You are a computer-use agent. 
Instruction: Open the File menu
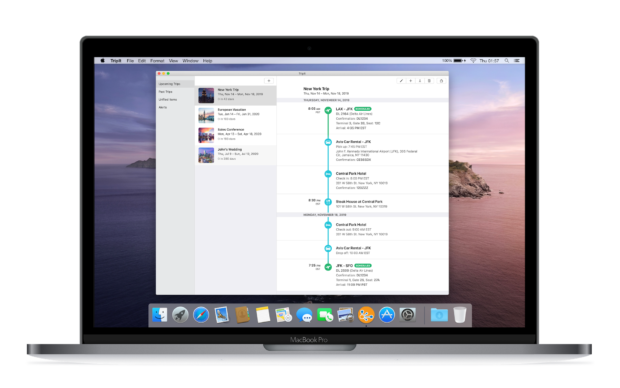[x=130, y=61]
